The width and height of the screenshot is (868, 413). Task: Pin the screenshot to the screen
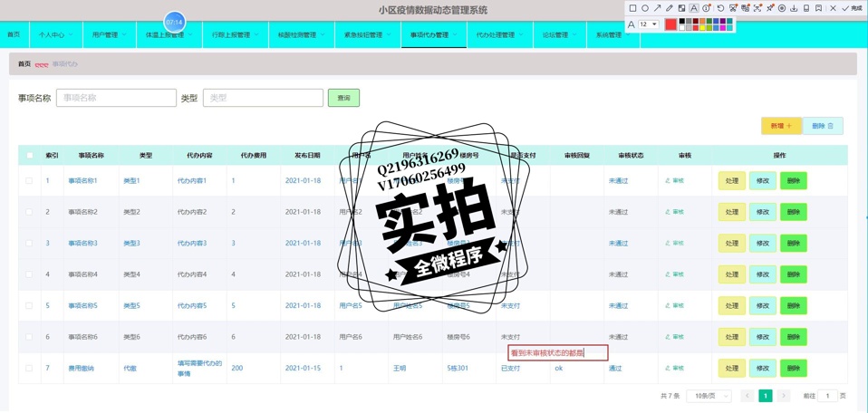click(x=770, y=8)
